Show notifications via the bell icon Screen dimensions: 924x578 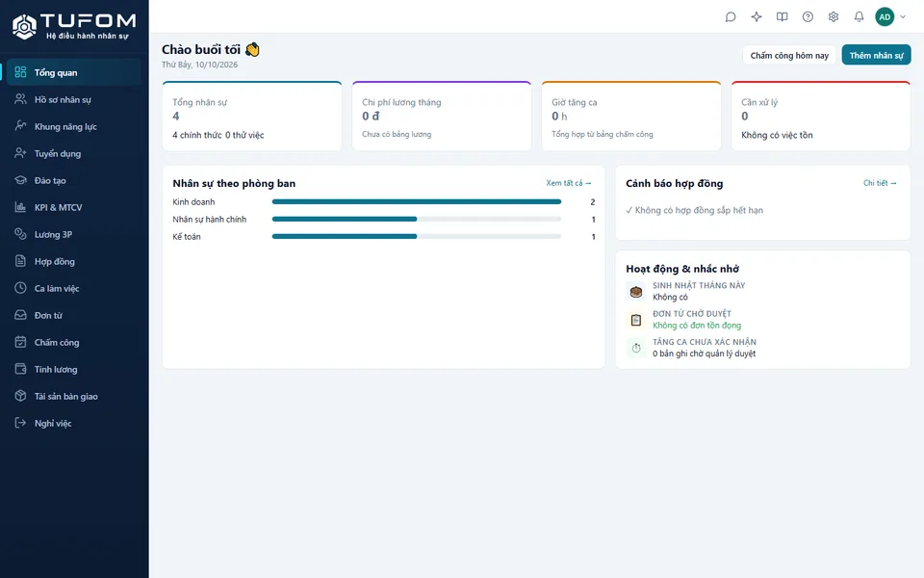tap(860, 17)
